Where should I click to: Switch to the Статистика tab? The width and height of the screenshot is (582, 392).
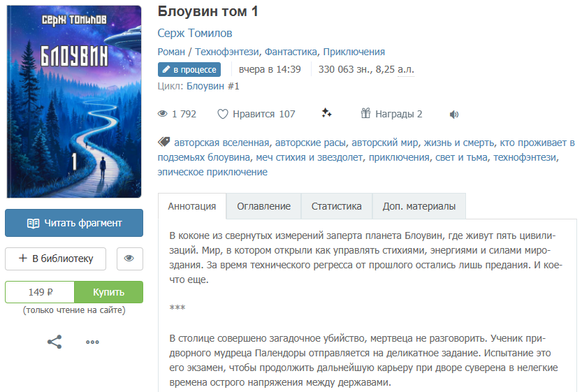click(336, 206)
